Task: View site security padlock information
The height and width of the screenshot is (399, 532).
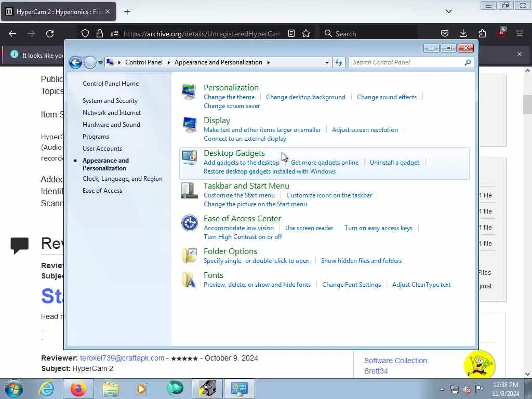Action: 99,33
